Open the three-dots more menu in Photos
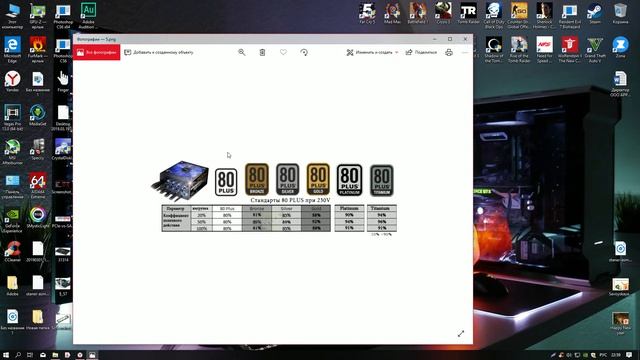 (x=465, y=52)
